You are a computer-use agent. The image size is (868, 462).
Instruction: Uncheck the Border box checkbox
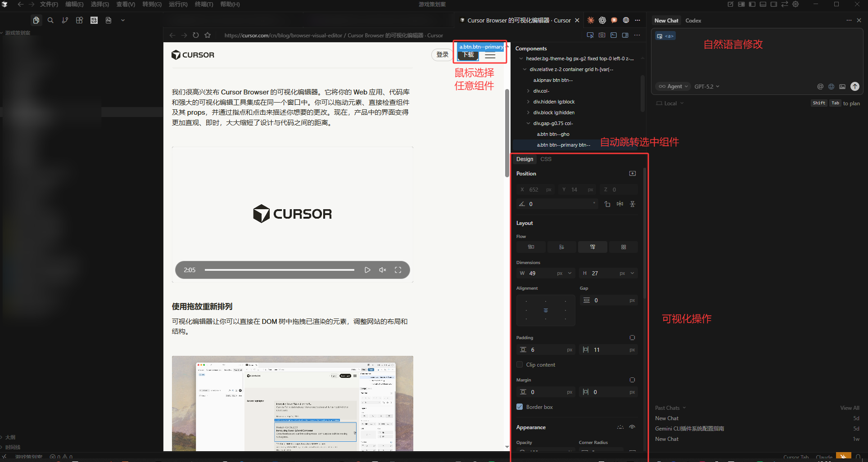pyautogui.click(x=520, y=407)
